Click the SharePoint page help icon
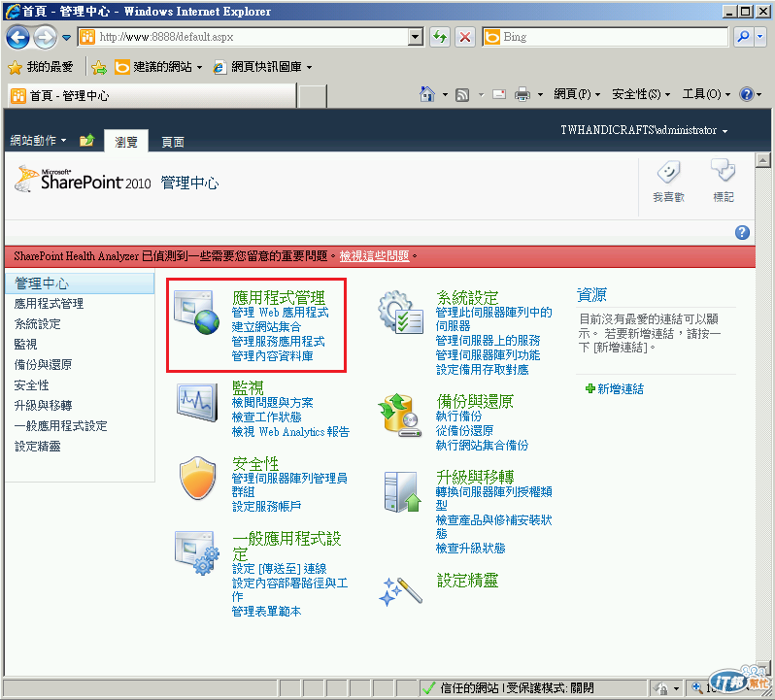 tap(742, 233)
